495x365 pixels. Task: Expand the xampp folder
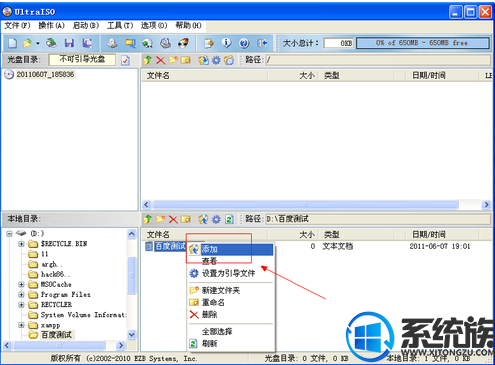[x=22, y=325]
